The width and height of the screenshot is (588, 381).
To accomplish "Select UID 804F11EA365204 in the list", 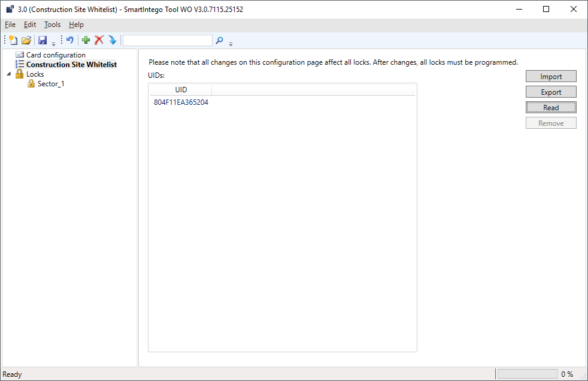I will tap(181, 102).
